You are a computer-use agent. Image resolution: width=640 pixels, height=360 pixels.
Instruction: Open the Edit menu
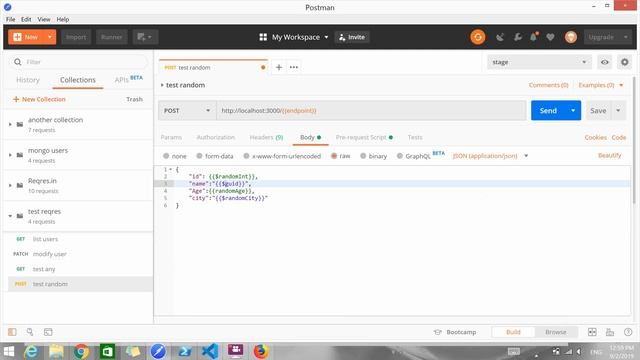click(26, 19)
